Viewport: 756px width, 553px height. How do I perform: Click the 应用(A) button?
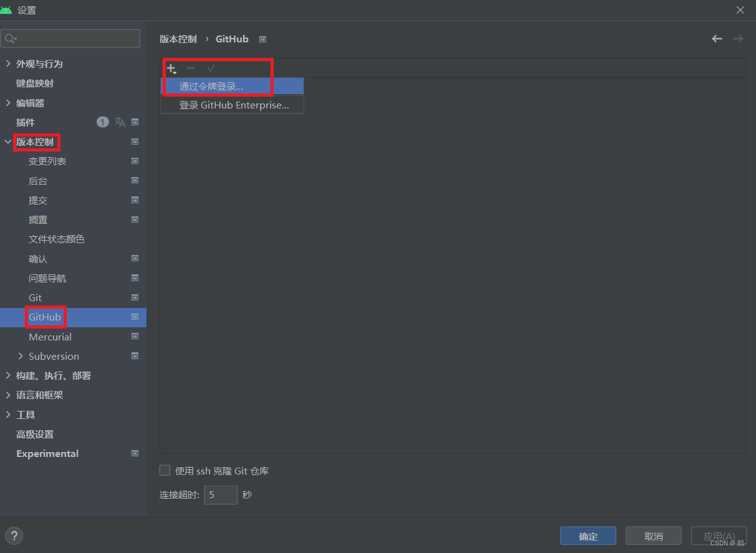click(719, 536)
